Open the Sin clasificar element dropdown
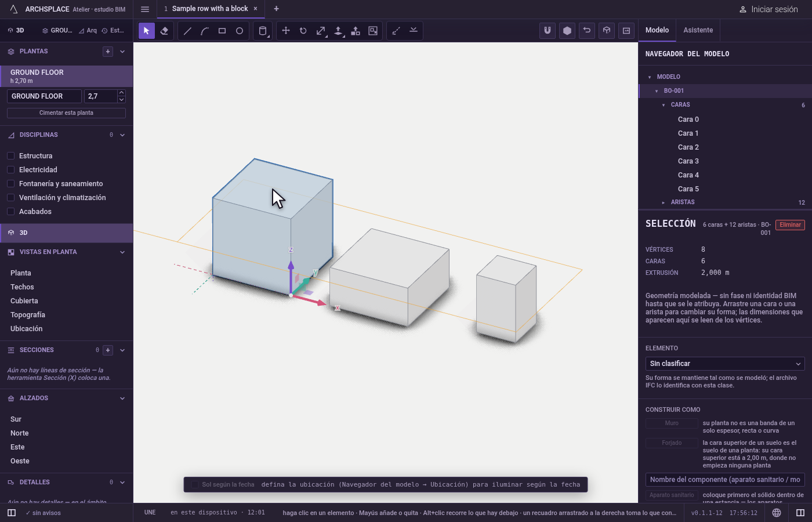Screen dimensions: 812x522 click(725, 364)
